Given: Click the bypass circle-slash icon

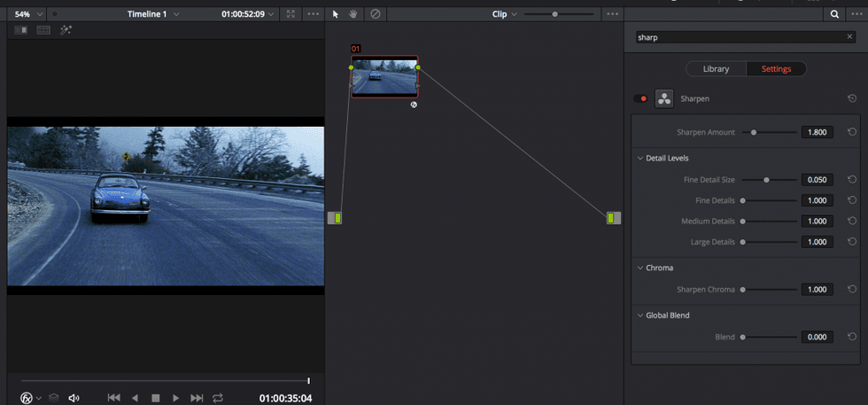Looking at the screenshot, I should 376,14.
